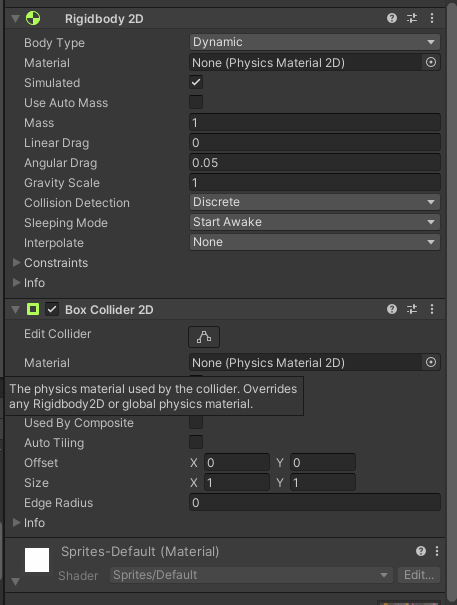Click the Gravity Scale input field
Image resolution: width=457 pixels, height=605 pixels.
point(315,183)
